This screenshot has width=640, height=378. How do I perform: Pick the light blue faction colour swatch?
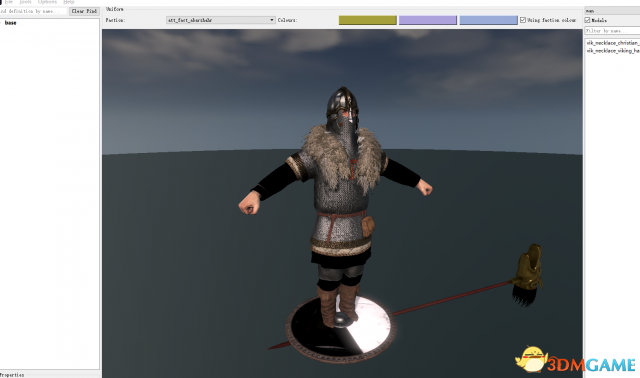tap(489, 20)
